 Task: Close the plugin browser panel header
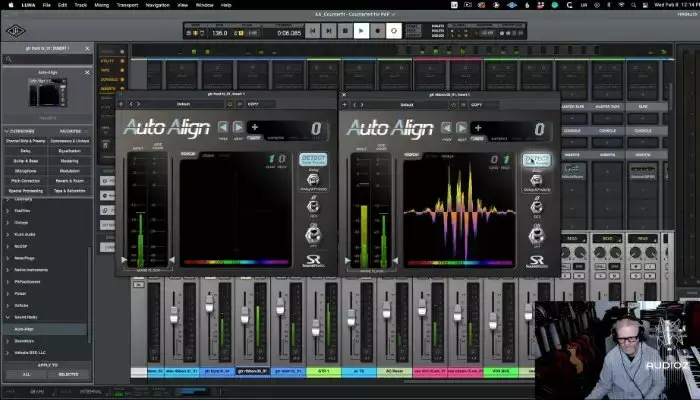pyautogui.click(x=87, y=48)
